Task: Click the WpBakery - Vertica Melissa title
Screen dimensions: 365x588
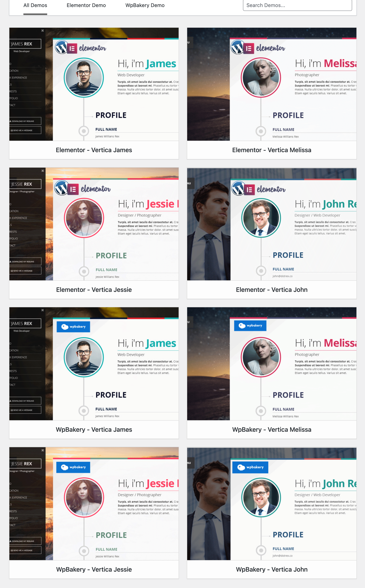Action: coord(272,430)
